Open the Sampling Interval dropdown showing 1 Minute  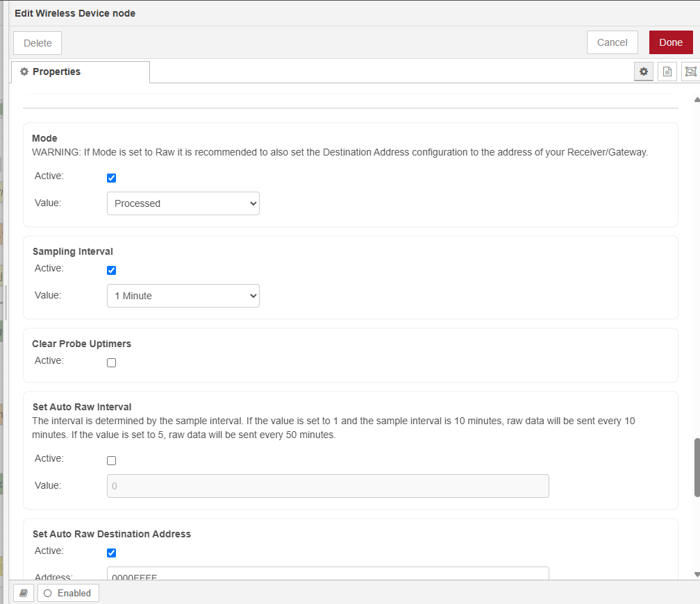coord(183,296)
